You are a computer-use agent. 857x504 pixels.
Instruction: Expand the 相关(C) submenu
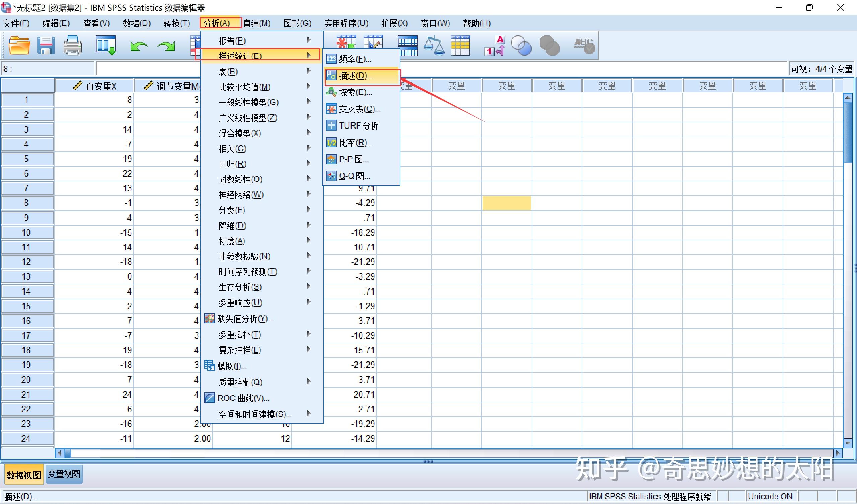click(x=262, y=148)
